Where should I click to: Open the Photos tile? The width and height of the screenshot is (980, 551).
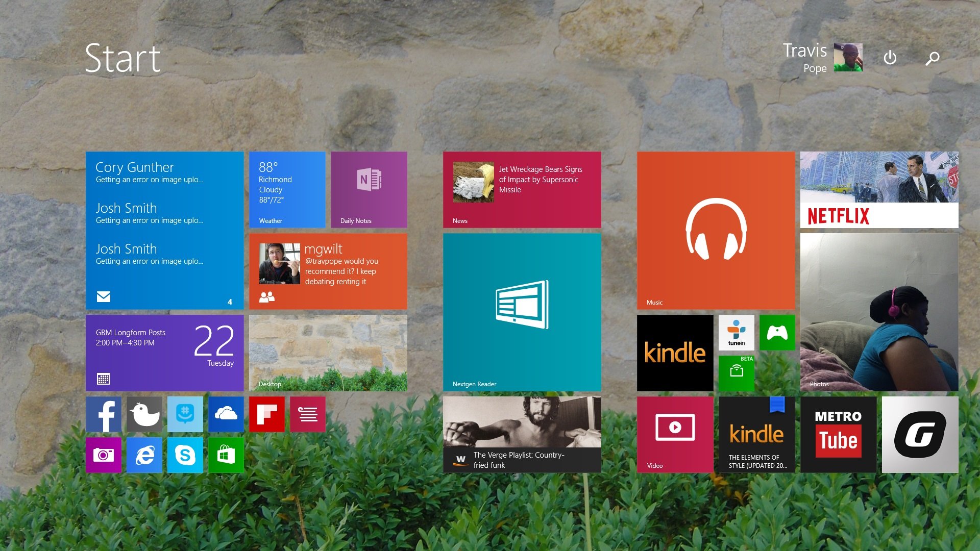pos(879,312)
